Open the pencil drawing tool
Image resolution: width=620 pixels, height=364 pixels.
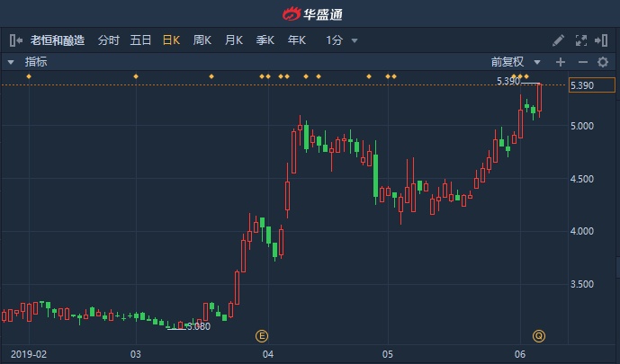click(558, 40)
